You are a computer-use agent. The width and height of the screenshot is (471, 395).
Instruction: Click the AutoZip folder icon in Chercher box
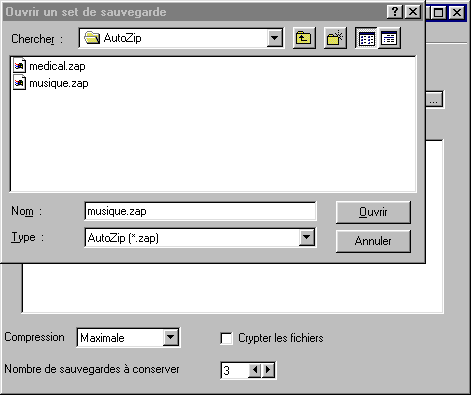click(x=92, y=38)
